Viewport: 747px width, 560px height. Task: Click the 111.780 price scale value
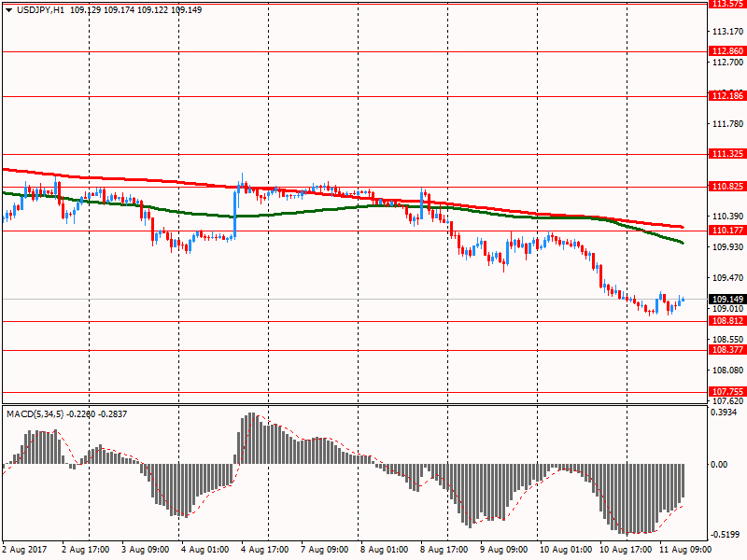[727, 124]
